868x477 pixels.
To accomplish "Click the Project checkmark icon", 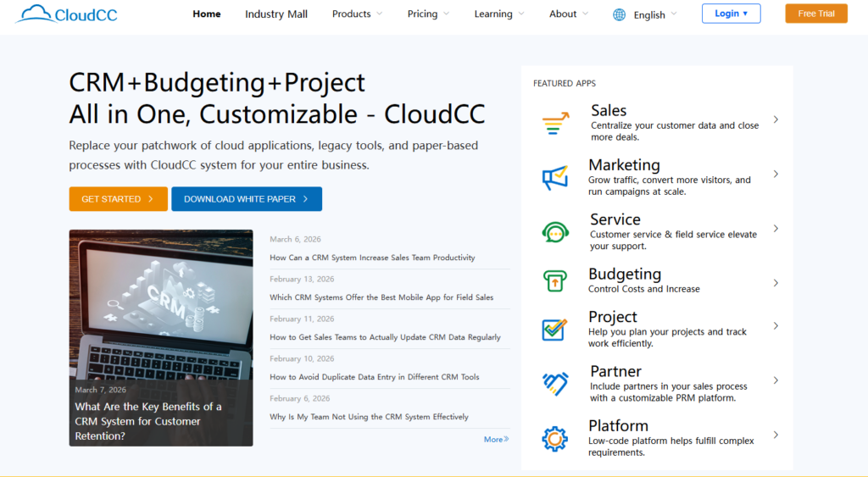I will [555, 330].
